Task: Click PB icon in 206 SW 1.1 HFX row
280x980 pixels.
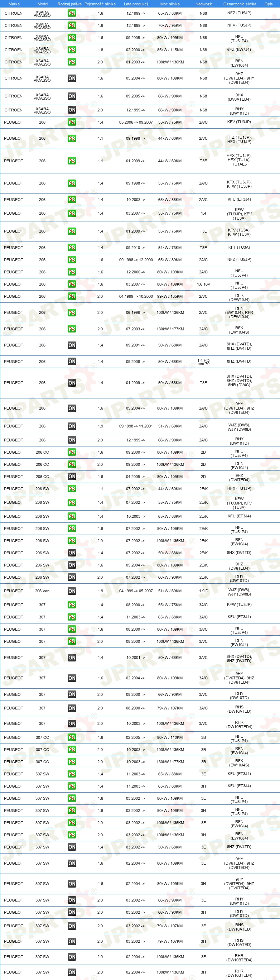Action: click(x=72, y=489)
